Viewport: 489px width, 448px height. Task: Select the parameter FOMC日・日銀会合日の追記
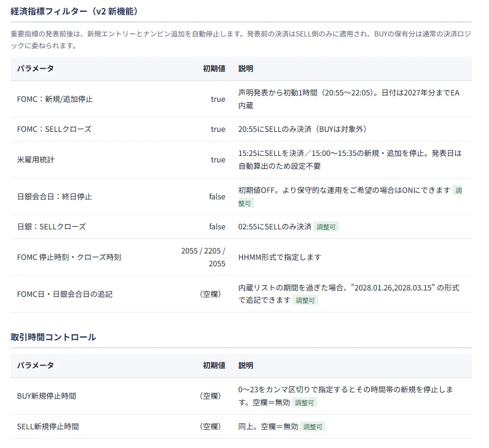tap(65, 294)
